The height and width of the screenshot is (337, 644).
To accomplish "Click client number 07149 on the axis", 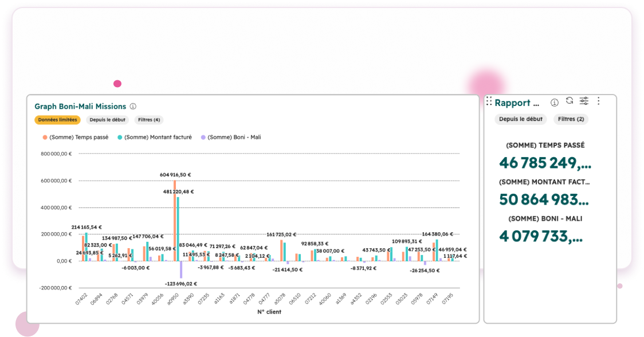I will click(432, 299).
